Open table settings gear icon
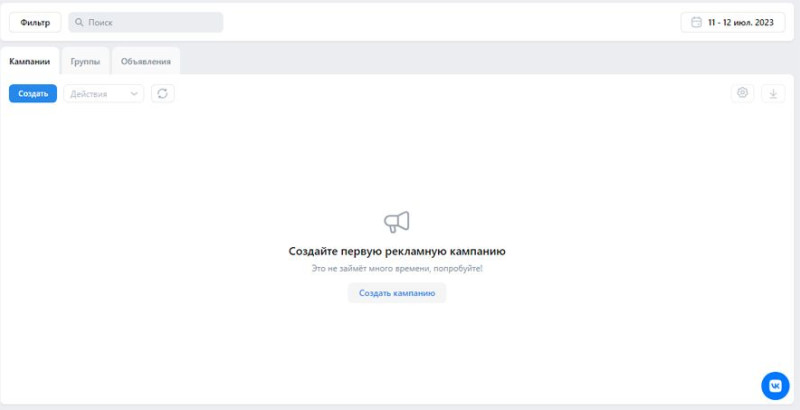 coord(742,93)
